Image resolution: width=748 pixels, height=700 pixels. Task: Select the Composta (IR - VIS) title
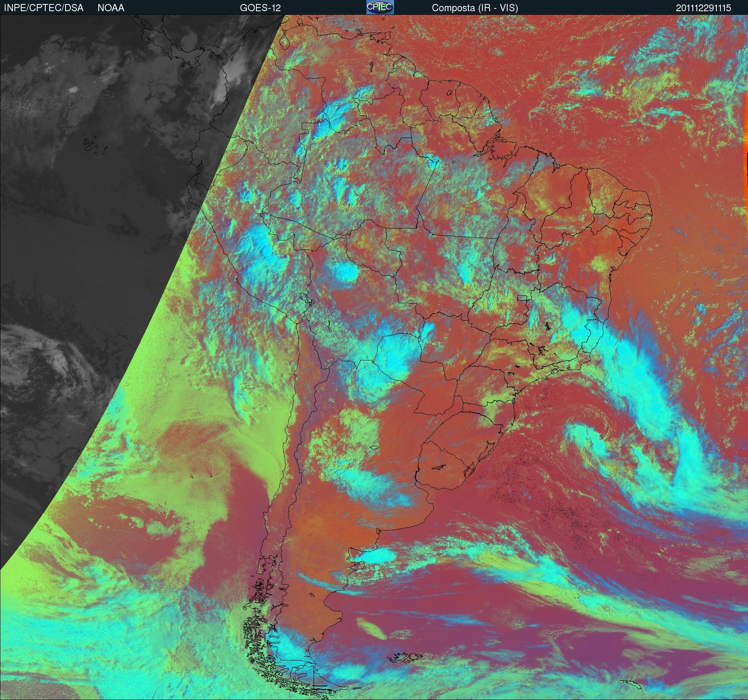pyautogui.click(x=475, y=8)
